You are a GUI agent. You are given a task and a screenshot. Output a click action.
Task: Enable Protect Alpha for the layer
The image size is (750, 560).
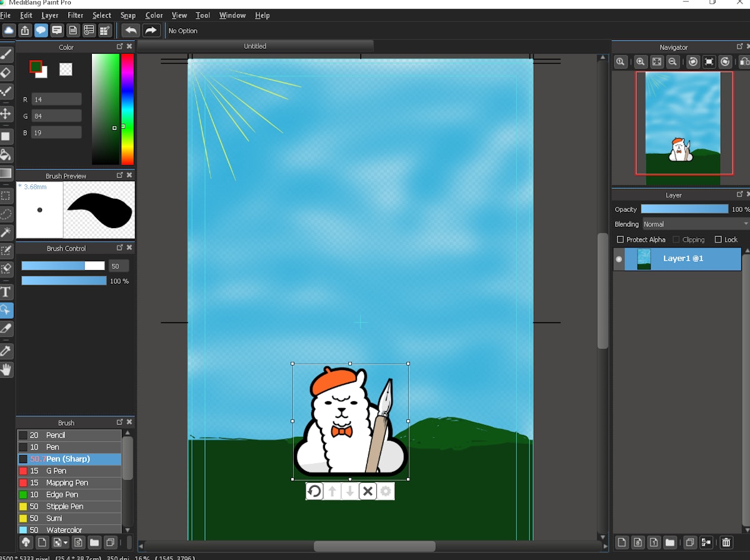click(x=621, y=239)
